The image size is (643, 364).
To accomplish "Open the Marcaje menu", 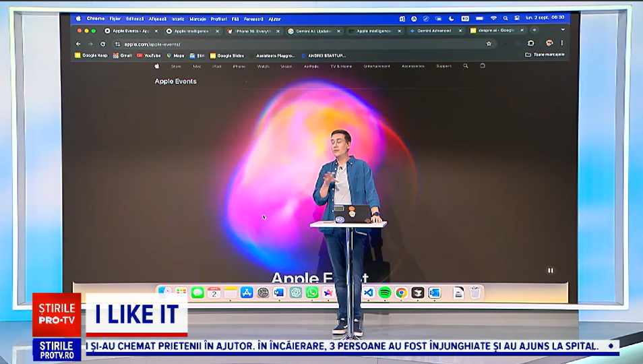I will point(197,19).
